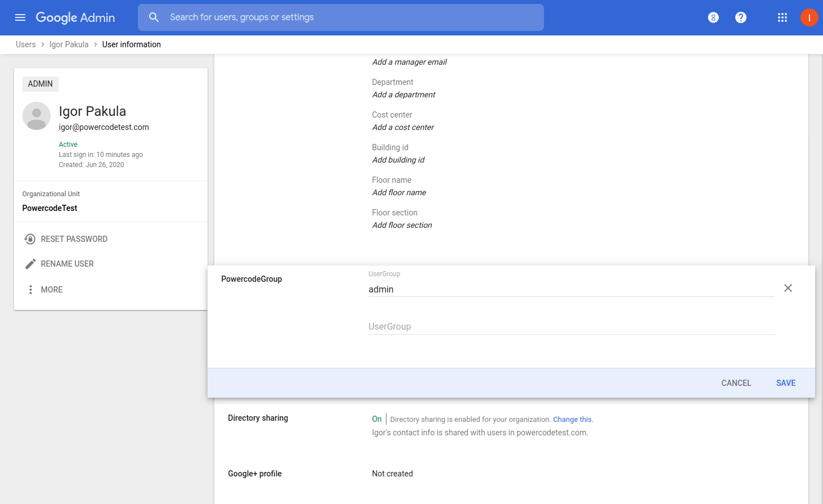Click the Google Admin logo
This screenshot has width=823, height=504.
coord(75,17)
